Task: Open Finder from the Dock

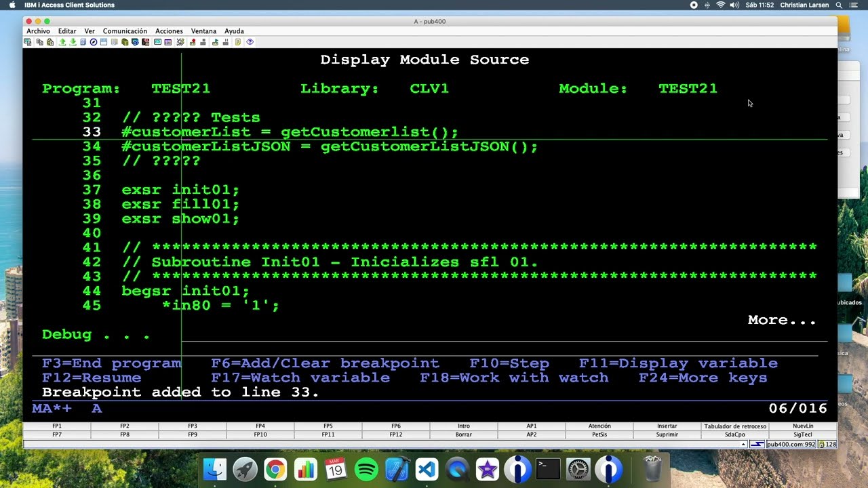Action: [215, 469]
